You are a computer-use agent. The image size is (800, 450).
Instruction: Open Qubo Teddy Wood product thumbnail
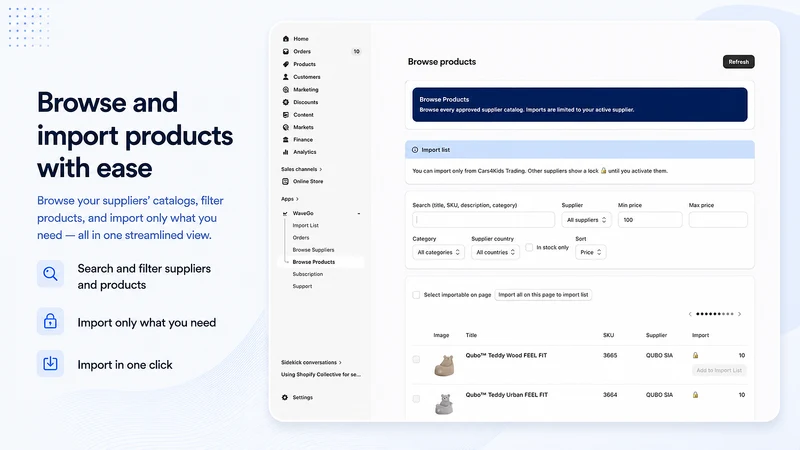tap(444, 366)
